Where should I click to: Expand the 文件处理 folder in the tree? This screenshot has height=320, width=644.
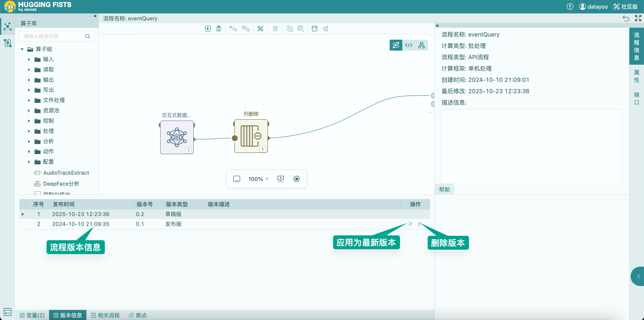29,100
